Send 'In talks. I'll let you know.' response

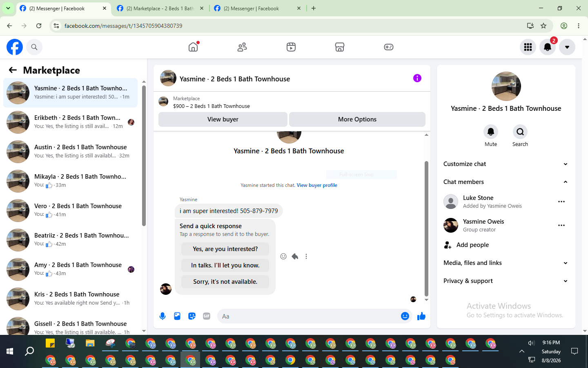coord(225,265)
